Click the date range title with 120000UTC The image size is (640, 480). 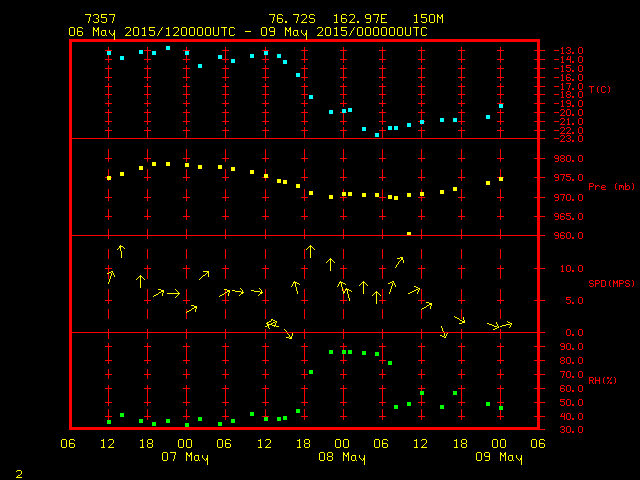point(247,31)
